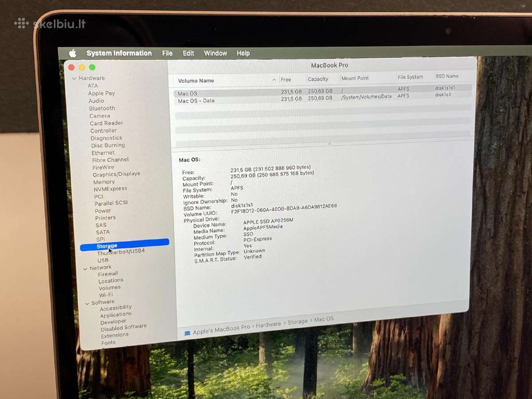Select the Mac OS volume row
The width and height of the screenshot is (532, 399).
point(323,91)
